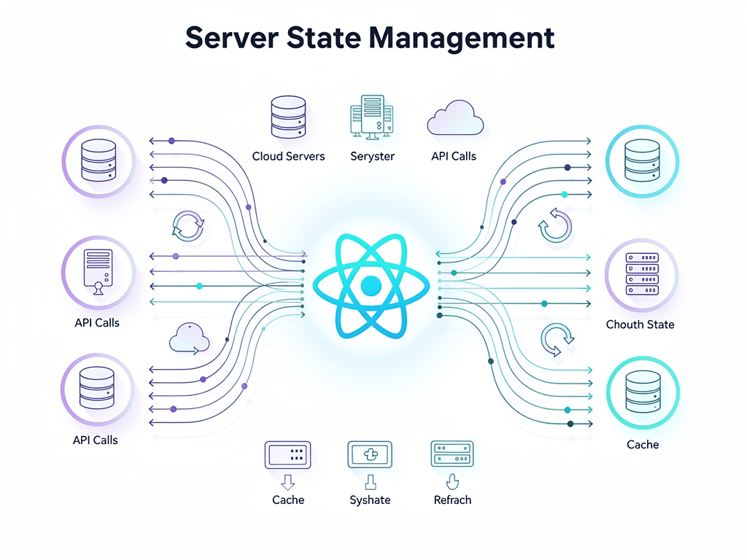Click the Seryster server tower icon
The width and height of the screenshot is (747, 560).
[x=372, y=117]
